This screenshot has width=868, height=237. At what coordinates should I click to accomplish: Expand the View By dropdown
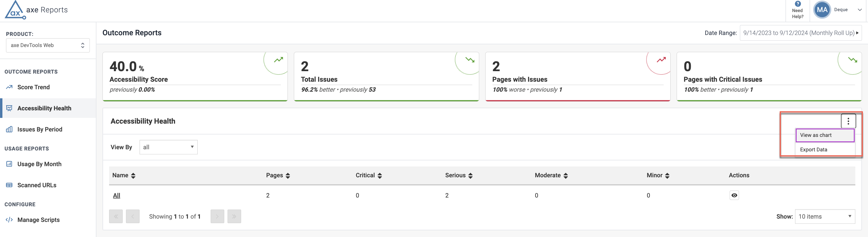(168, 147)
